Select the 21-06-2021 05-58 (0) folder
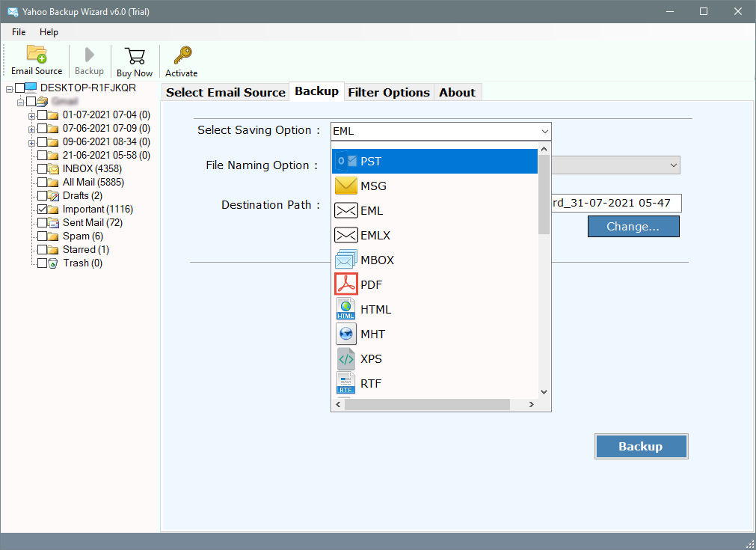756x550 pixels. [106, 156]
